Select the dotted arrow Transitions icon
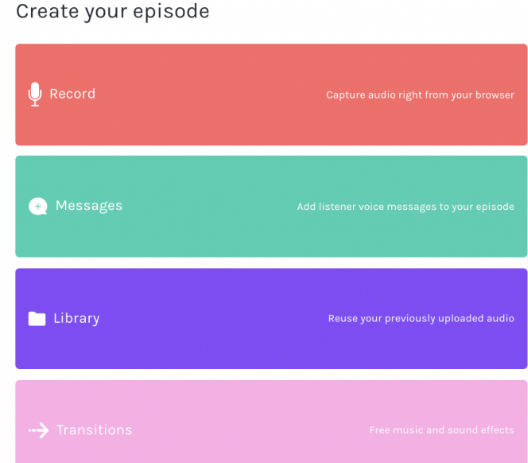528x463 pixels. point(38,430)
